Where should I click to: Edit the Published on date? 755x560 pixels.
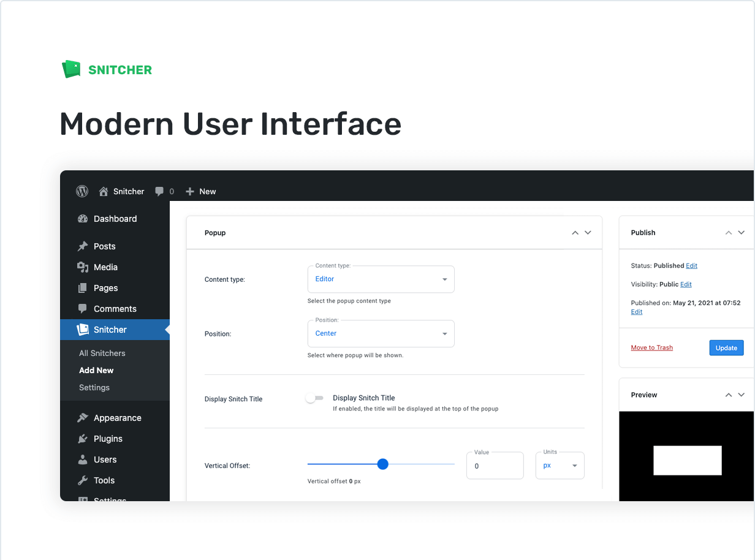[x=637, y=312]
